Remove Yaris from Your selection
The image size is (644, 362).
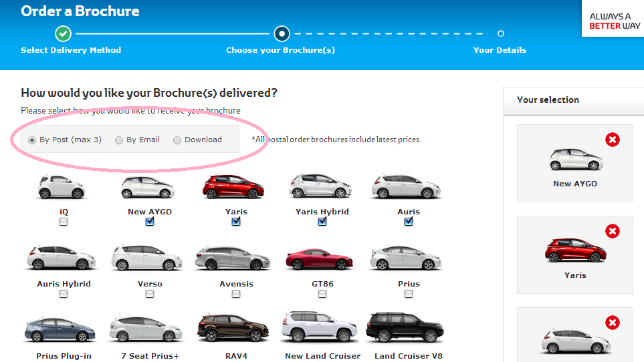coord(613,231)
